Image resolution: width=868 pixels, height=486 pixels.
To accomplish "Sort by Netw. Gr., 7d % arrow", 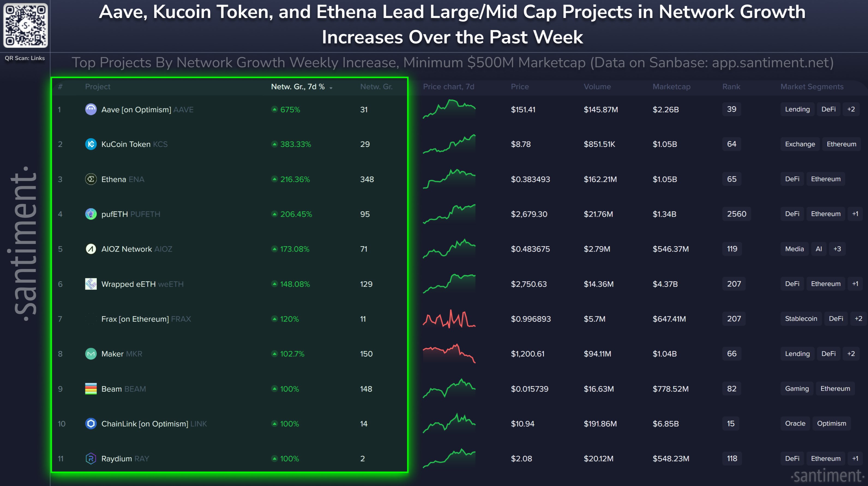I will coord(331,87).
